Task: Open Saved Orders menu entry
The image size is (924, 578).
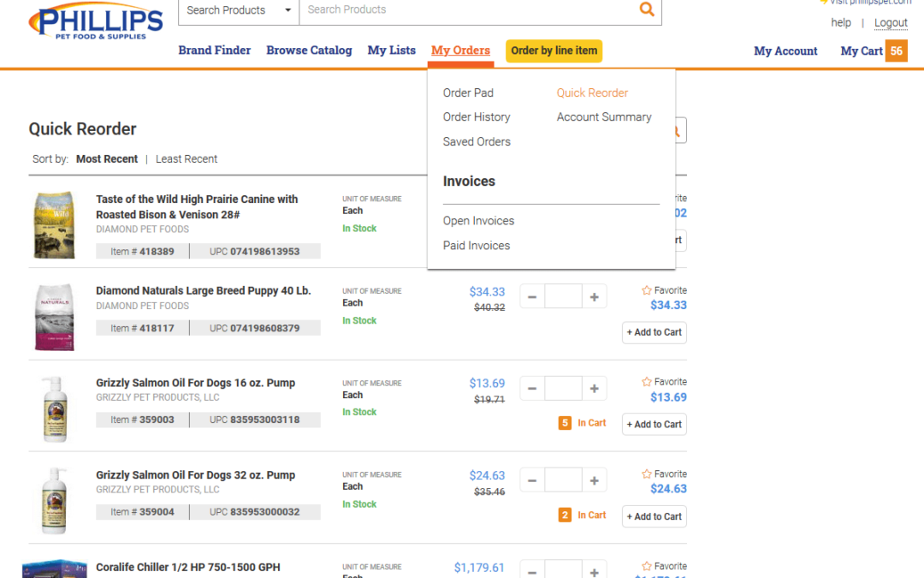Action: pos(477,141)
